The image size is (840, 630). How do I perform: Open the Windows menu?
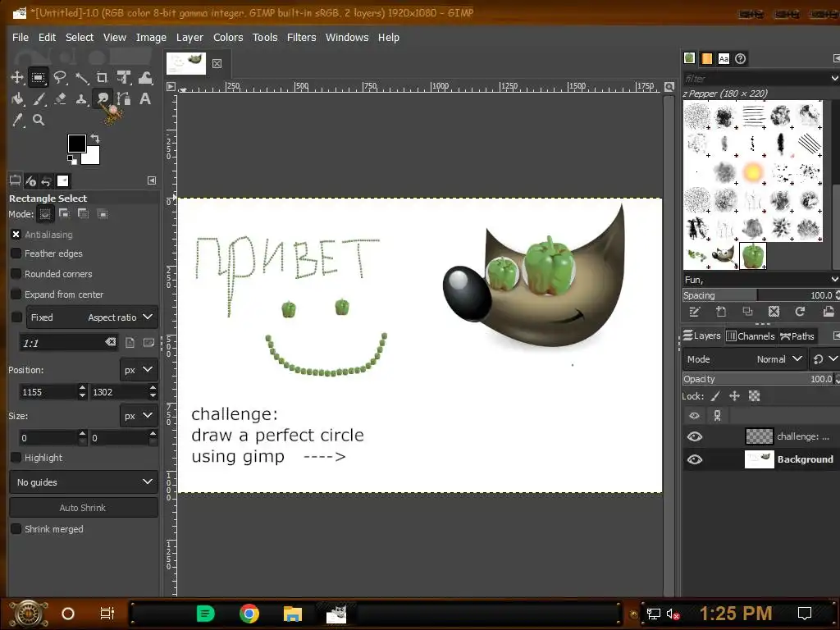pos(347,38)
